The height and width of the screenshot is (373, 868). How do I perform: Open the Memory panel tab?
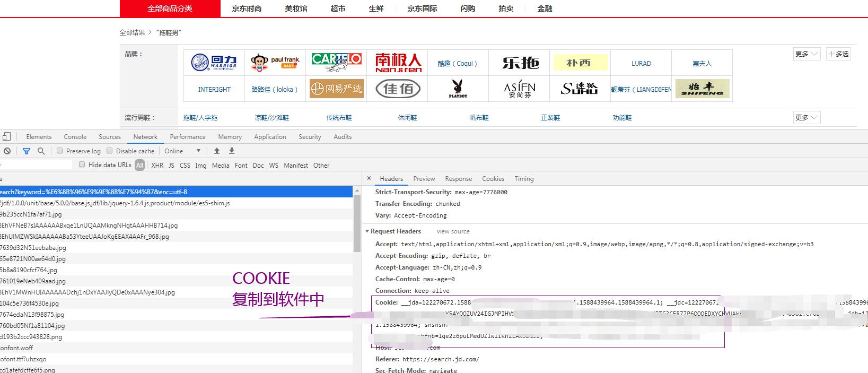point(230,137)
